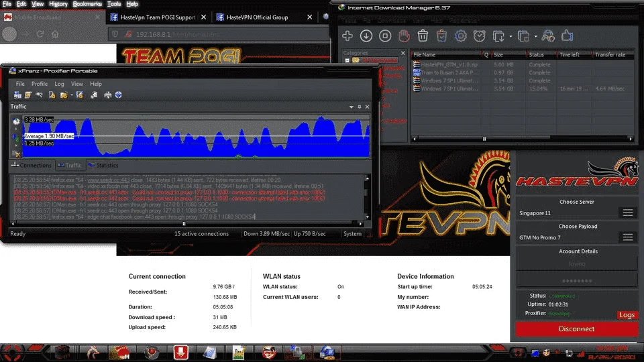This screenshot has width=644, height=362.
Task: Close HasteVPN Official Group browser tab
Action: [310, 17]
